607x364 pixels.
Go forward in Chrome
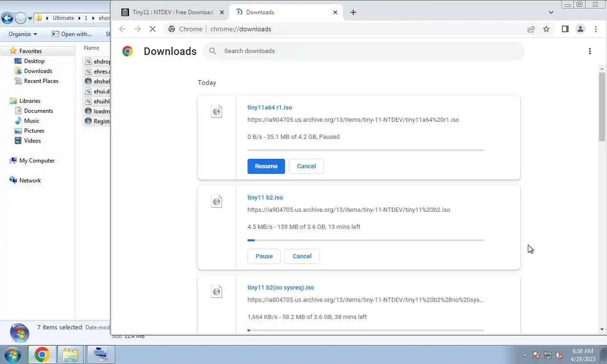[138, 29]
